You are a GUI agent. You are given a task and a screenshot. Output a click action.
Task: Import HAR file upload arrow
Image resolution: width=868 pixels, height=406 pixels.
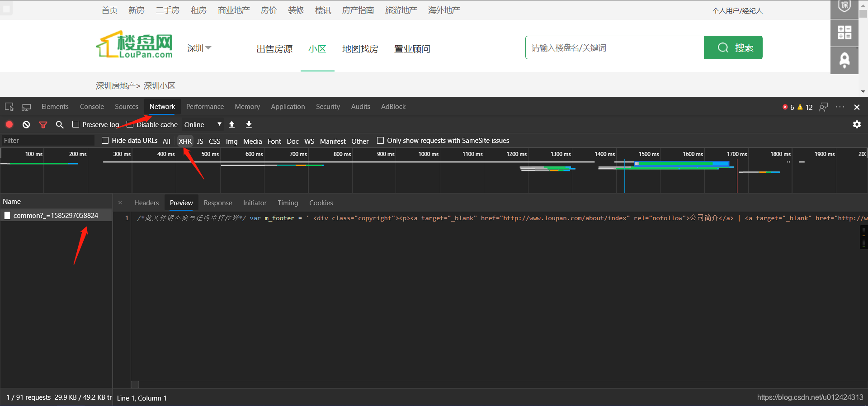(232, 124)
